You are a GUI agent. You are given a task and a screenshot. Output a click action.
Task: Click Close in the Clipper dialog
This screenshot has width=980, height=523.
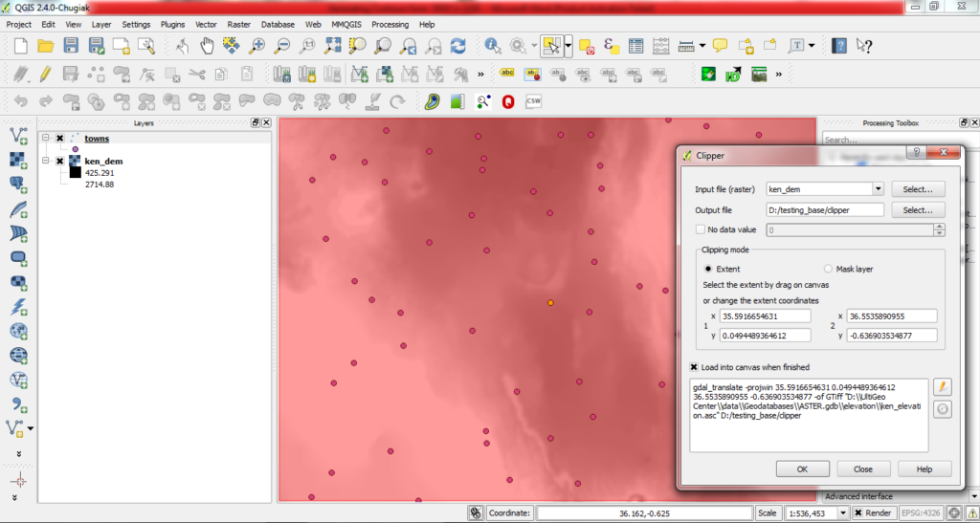pyautogui.click(x=863, y=469)
